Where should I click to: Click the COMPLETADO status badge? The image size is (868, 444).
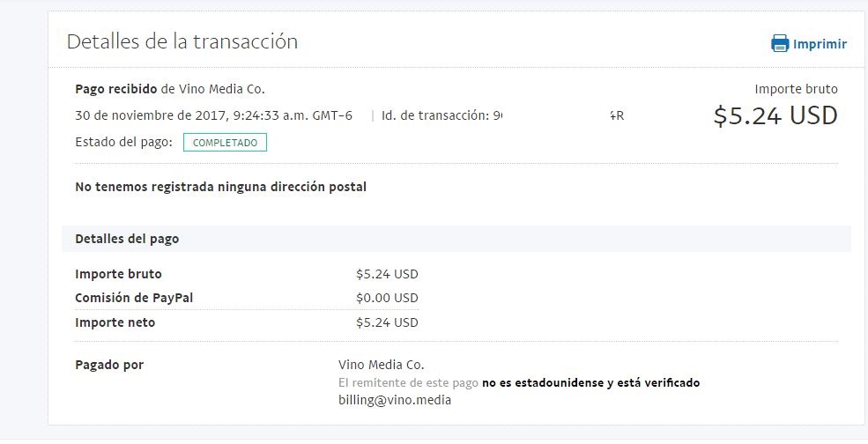coord(225,142)
